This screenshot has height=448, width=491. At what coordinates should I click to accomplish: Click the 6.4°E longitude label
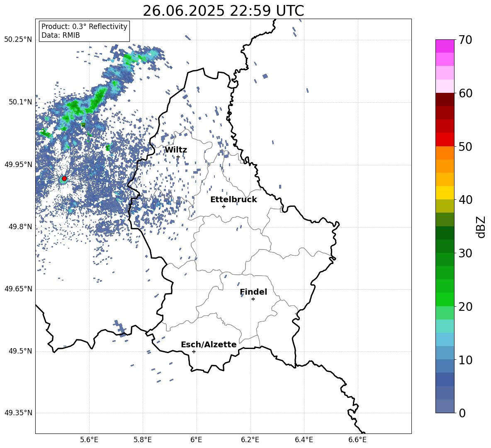click(x=304, y=440)
